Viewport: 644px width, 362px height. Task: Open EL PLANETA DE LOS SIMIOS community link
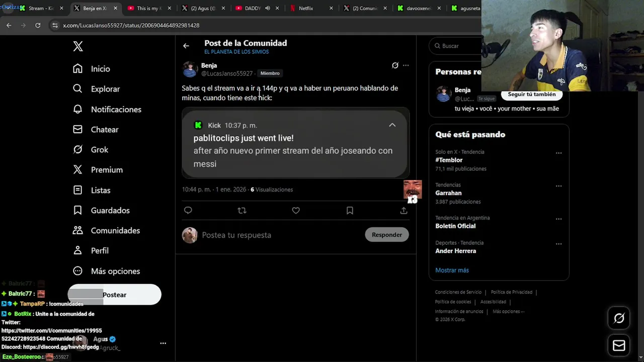tap(236, 52)
